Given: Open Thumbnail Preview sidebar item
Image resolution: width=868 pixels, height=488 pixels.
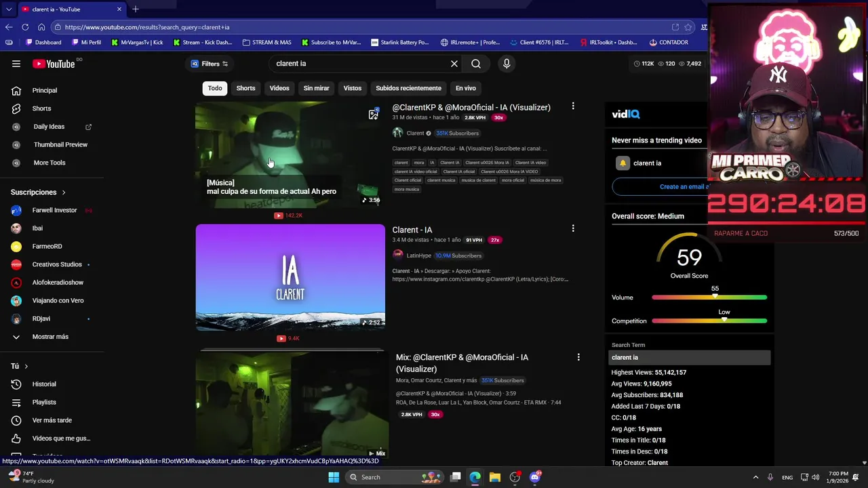Looking at the screenshot, I should [60, 144].
